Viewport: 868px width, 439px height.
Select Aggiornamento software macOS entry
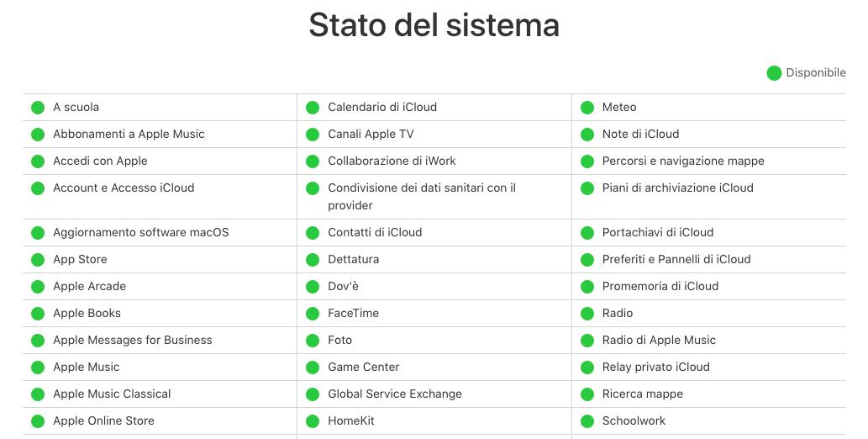click(140, 232)
